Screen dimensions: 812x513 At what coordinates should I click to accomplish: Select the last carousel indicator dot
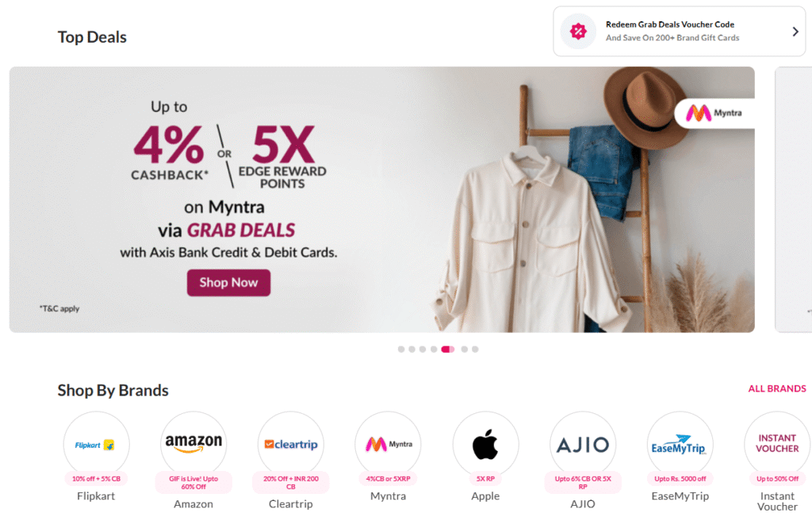click(x=475, y=350)
